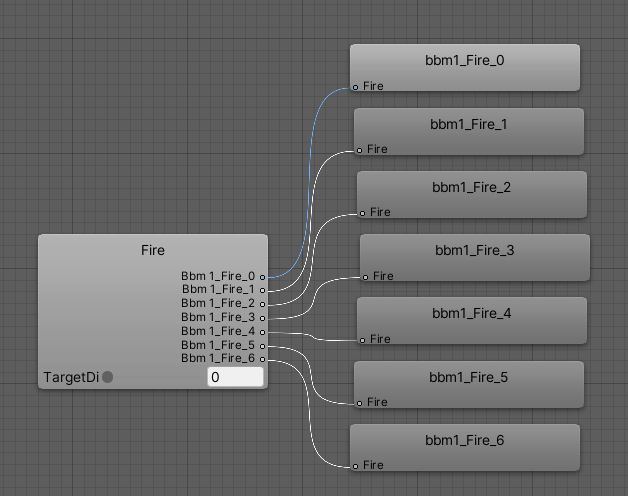
Task: Select the bbm1_Fire_5 node
Action: coord(469,377)
